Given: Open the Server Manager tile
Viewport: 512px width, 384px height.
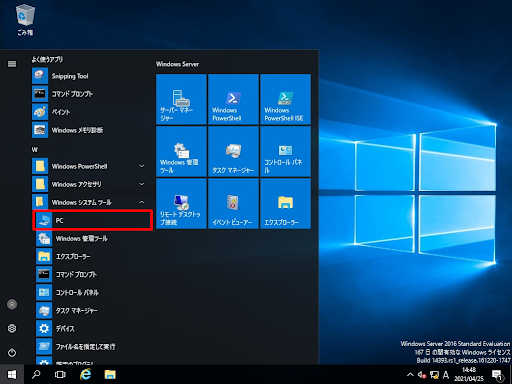Looking at the screenshot, I should pyautogui.click(x=181, y=99).
